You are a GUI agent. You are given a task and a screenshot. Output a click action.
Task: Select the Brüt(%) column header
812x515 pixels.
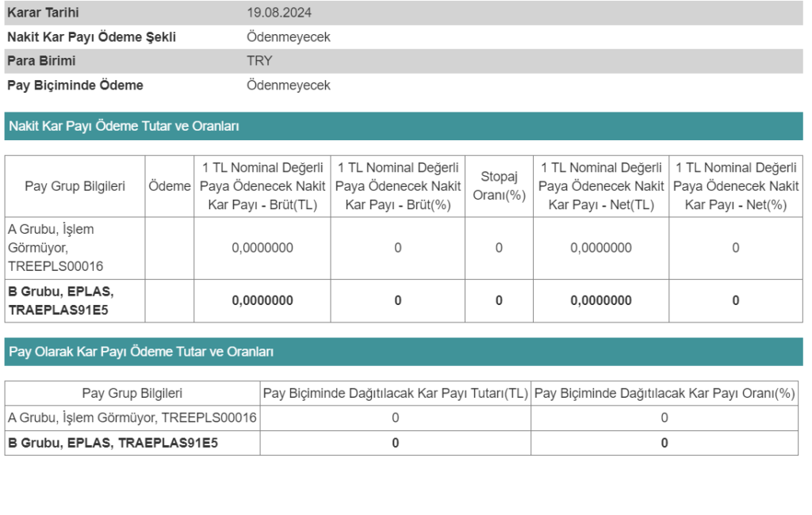[x=397, y=186]
